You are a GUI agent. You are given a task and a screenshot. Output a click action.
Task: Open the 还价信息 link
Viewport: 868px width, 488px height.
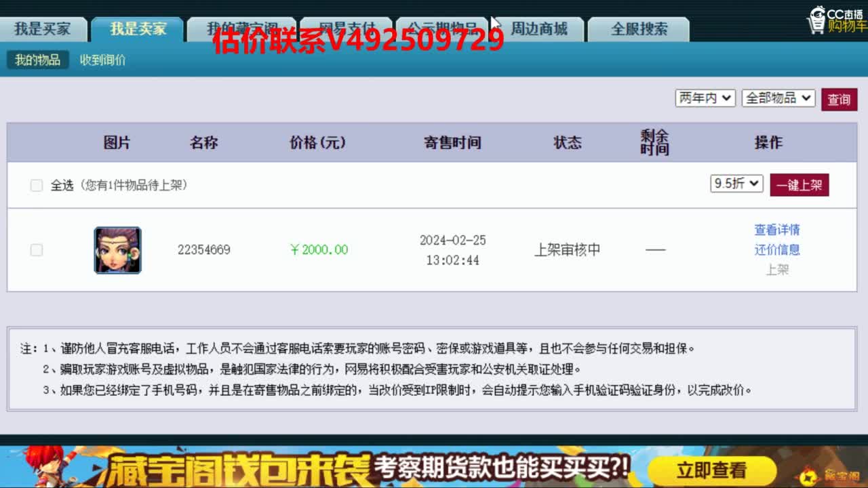(776, 250)
